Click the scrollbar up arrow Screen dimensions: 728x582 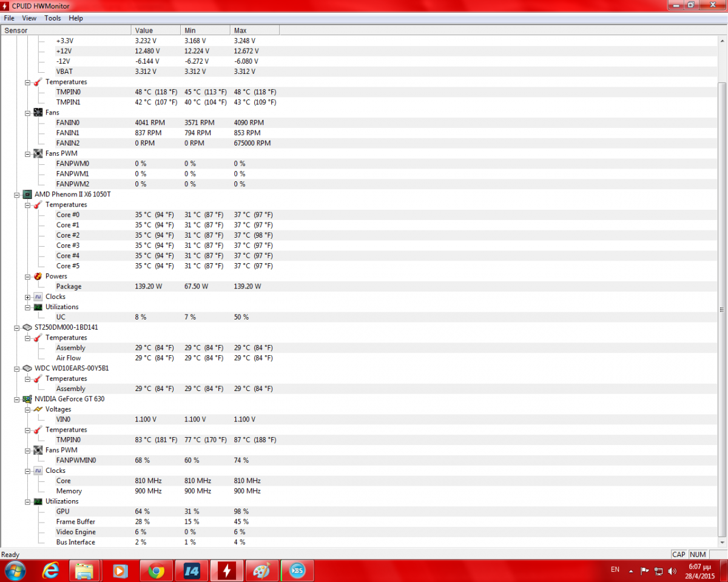(722, 41)
